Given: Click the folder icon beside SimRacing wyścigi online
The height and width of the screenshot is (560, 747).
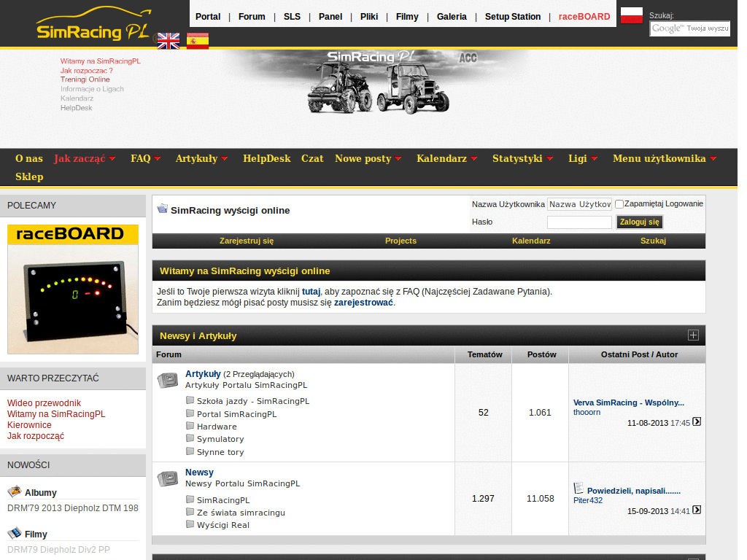Looking at the screenshot, I should click(163, 209).
